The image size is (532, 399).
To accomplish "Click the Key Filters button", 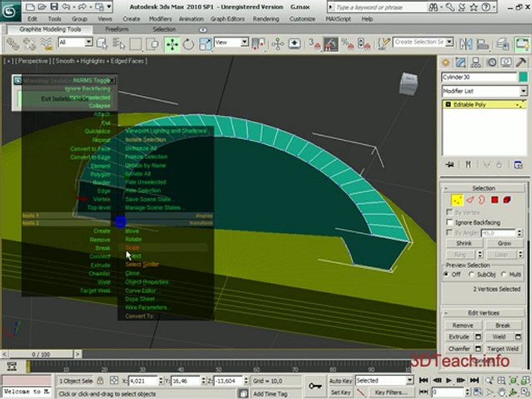I will [391, 392].
